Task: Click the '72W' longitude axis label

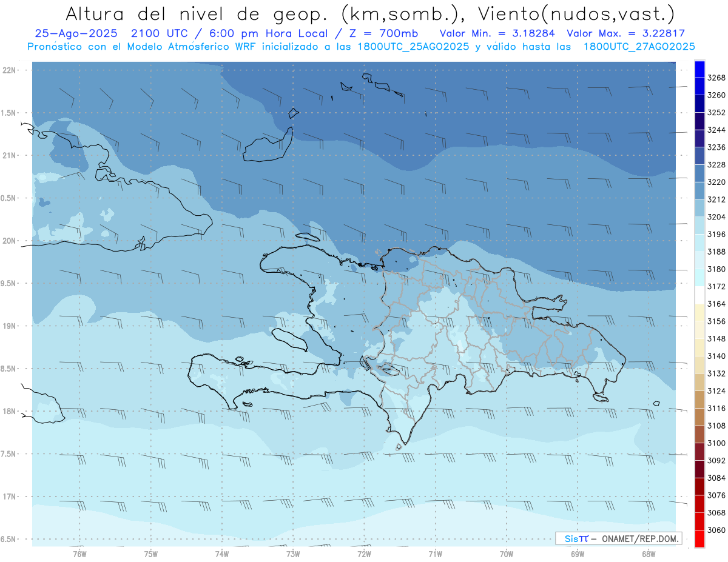Action: (x=364, y=554)
